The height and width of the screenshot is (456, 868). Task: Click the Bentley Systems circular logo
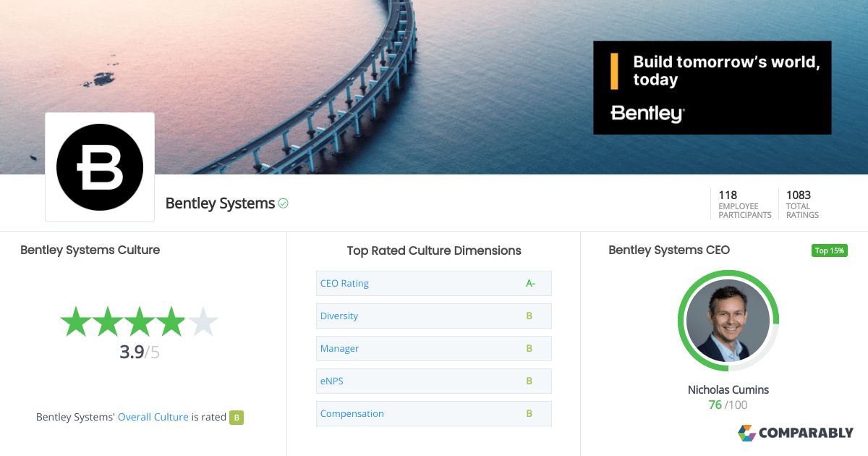[99, 166]
